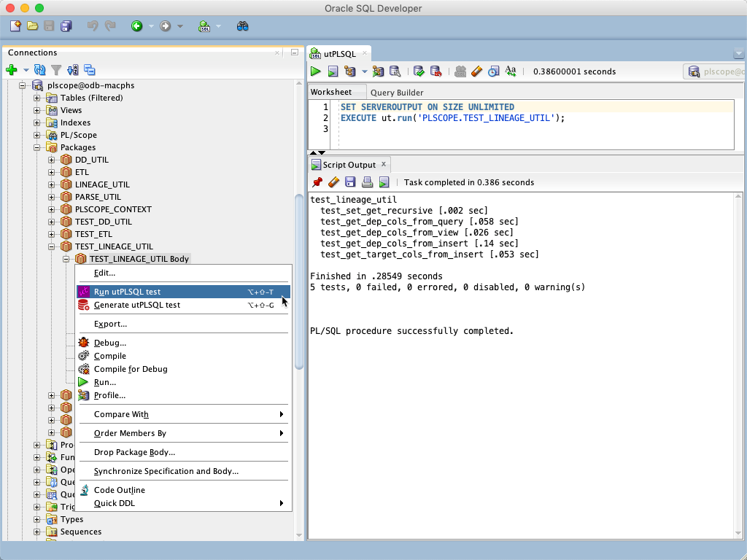Print the Script Output results

tap(368, 182)
